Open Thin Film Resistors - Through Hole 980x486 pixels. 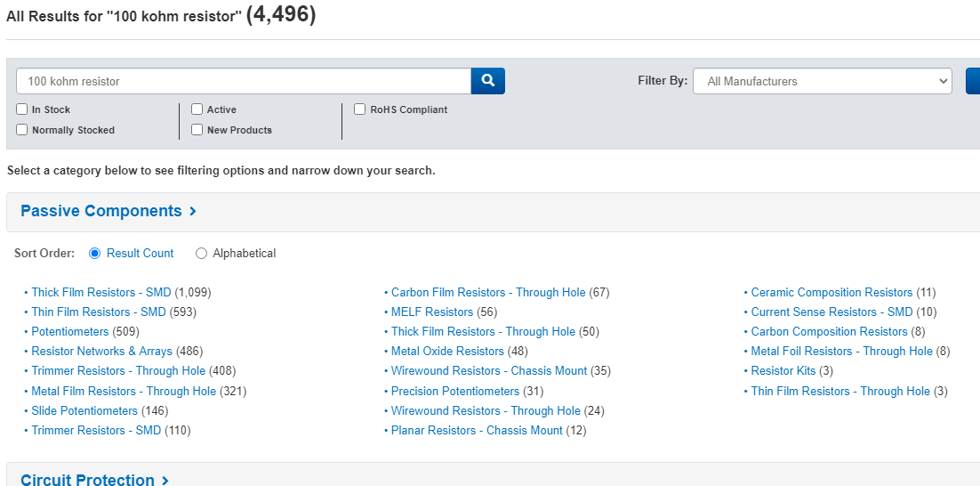(x=840, y=391)
